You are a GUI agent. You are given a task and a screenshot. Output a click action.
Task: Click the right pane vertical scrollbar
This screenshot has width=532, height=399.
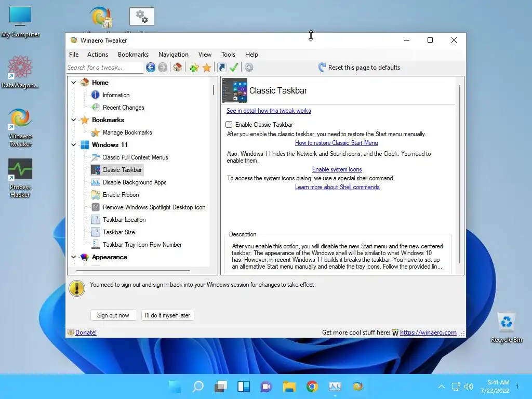[460, 174]
